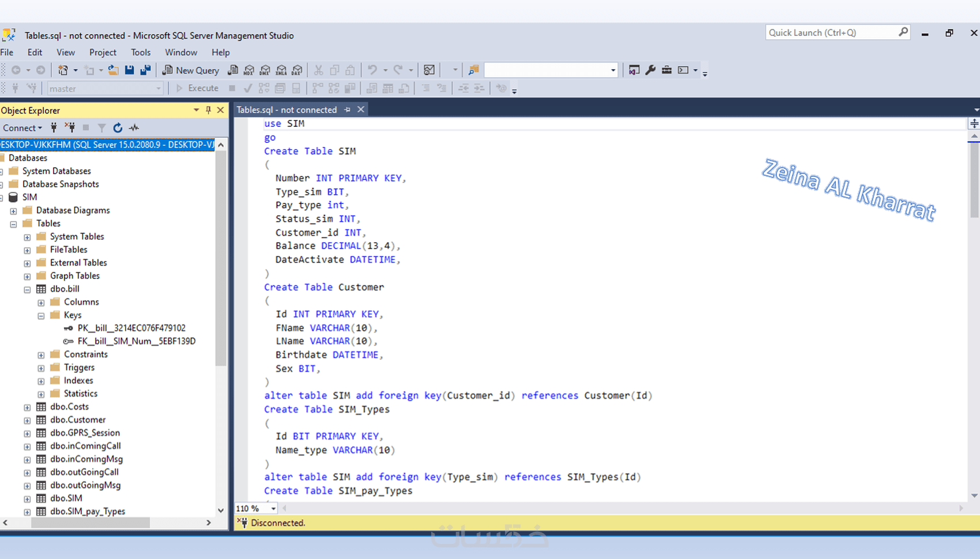Start a New Query
This screenshot has width=980, height=559.
[191, 70]
